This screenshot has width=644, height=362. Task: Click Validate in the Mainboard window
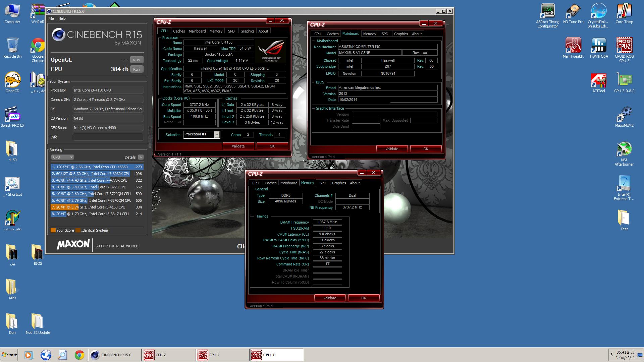point(392,149)
